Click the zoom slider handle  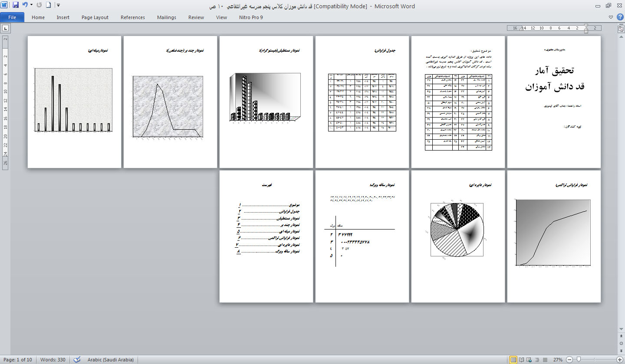(578, 360)
